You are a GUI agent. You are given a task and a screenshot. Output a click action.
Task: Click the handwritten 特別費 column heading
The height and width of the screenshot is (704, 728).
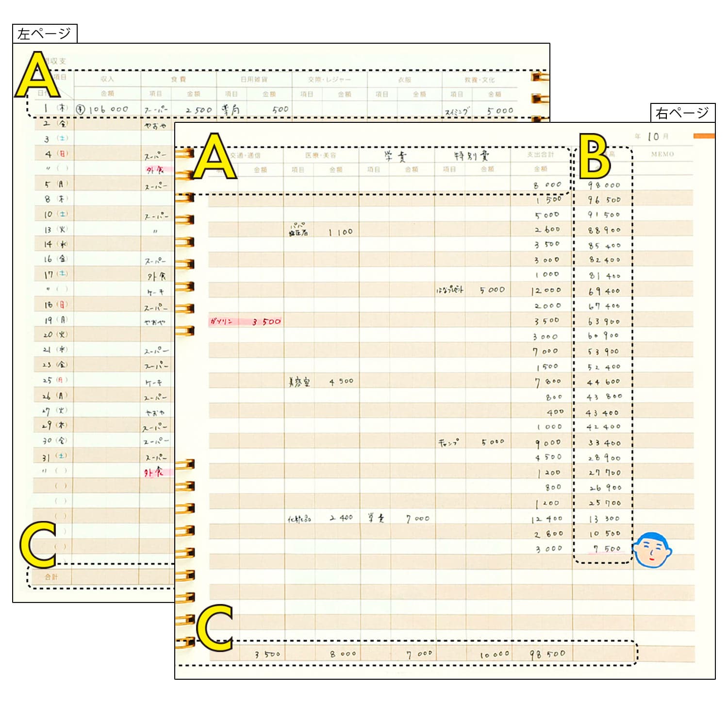click(472, 156)
